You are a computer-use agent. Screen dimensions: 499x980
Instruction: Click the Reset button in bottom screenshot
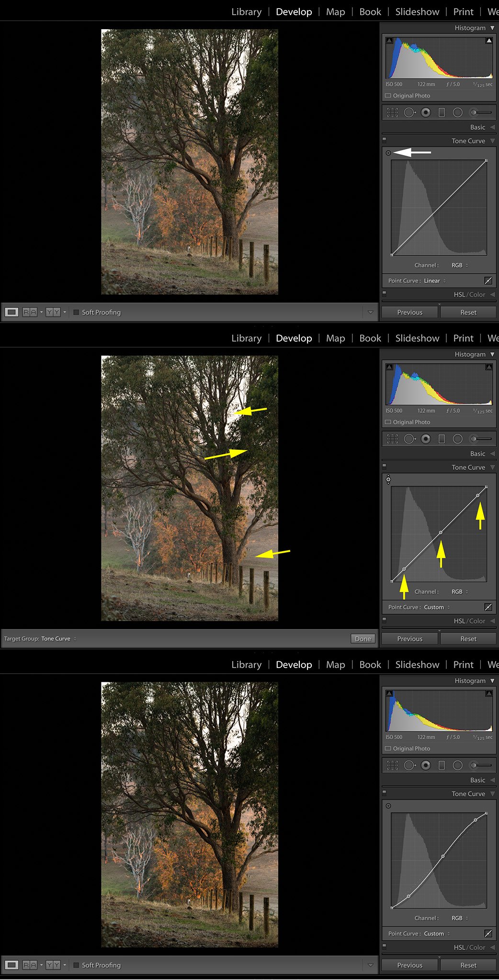tap(468, 965)
